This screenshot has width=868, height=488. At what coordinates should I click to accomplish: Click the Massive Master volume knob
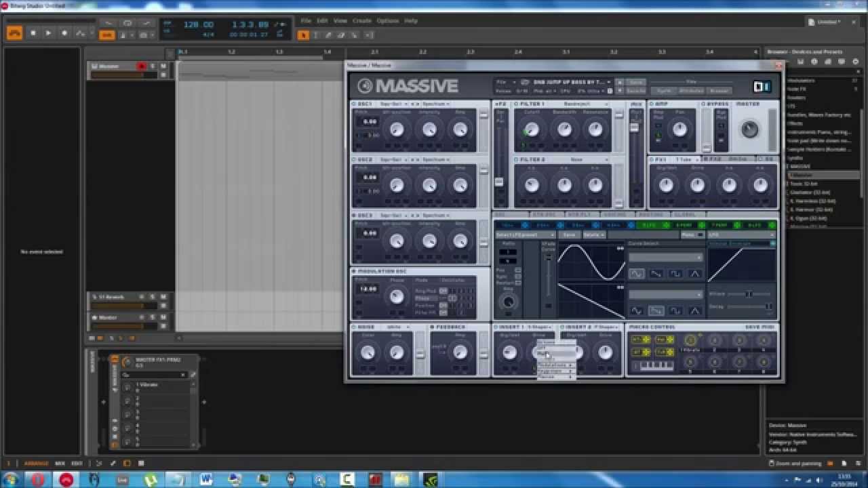click(x=749, y=129)
